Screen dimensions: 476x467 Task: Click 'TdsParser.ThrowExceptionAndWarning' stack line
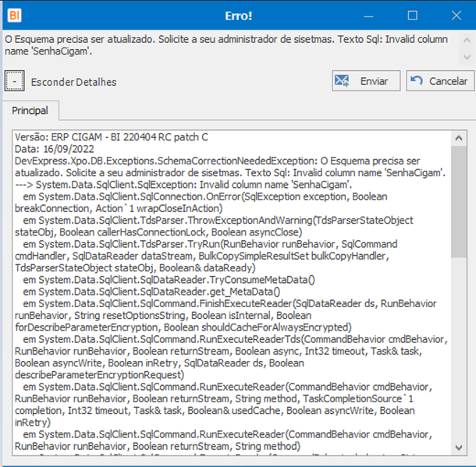pos(218,221)
